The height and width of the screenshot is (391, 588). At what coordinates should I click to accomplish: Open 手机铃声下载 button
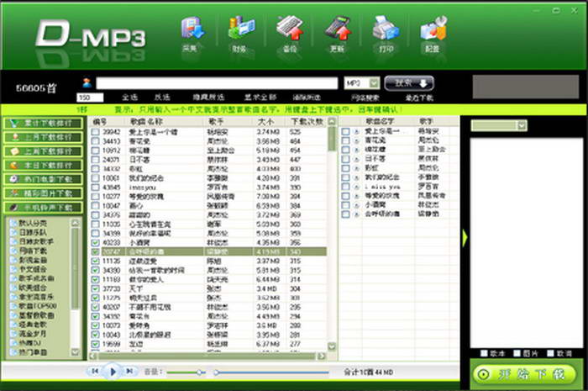pos(43,208)
